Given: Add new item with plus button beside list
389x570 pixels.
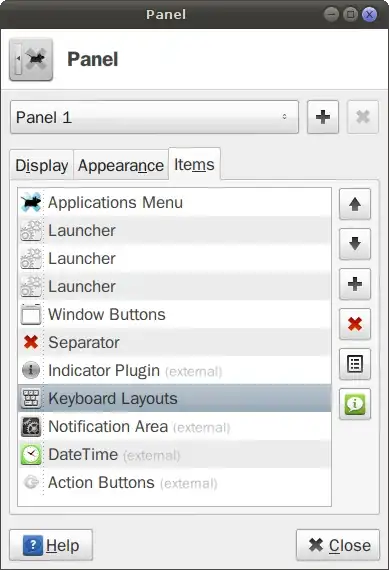Looking at the screenshot, I should click(x=355, y=284).
